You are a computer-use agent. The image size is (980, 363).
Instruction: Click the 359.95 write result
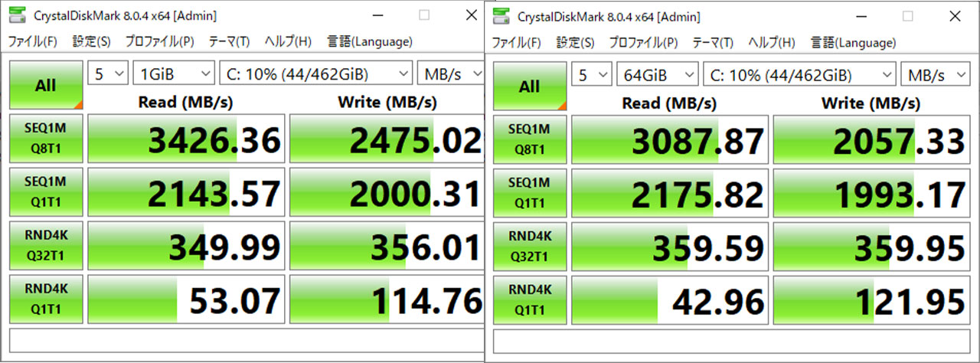(x=871, y=247)
